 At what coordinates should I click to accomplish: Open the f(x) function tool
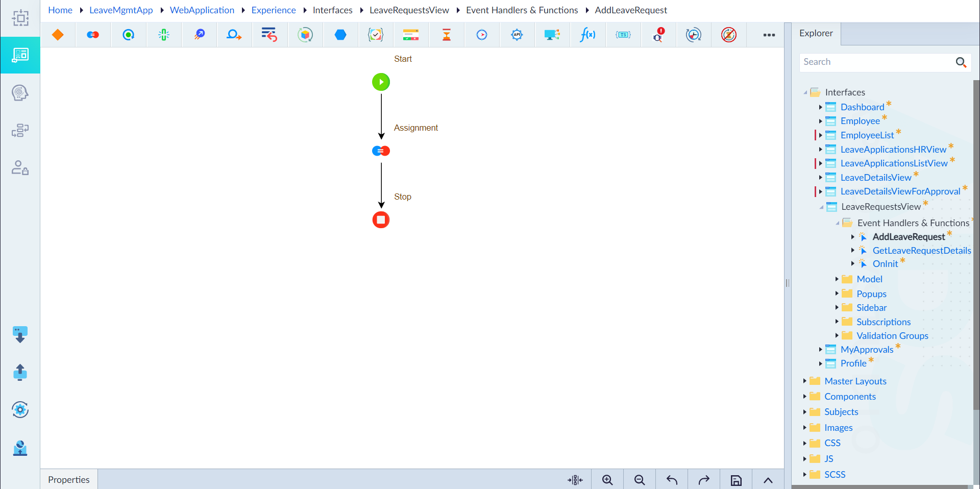(587, 35)
